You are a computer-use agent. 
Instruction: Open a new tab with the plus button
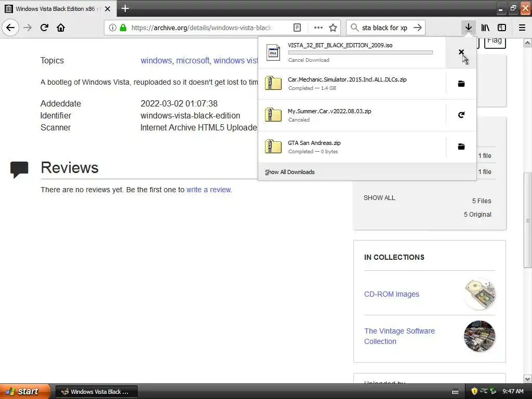coord(125,8)
